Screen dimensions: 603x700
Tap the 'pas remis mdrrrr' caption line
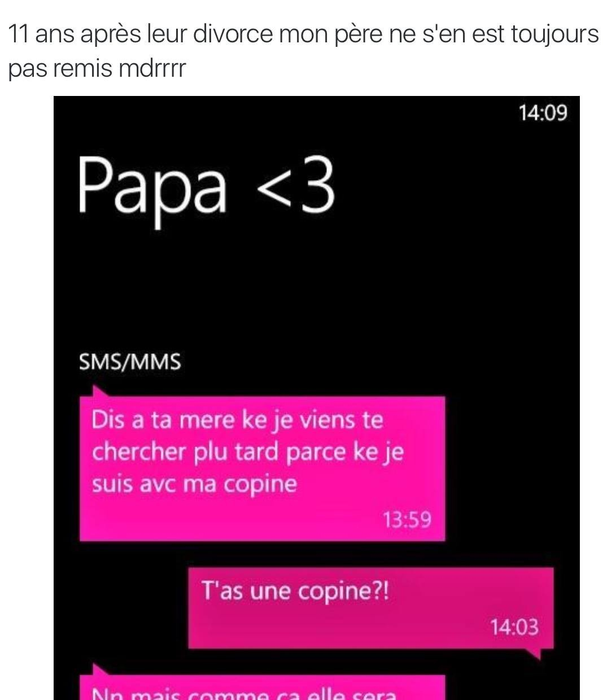point(97,69)
